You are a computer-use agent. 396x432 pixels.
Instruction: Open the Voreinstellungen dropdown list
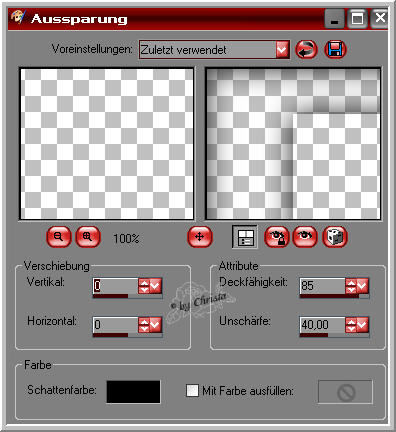[x=282, y=50]
